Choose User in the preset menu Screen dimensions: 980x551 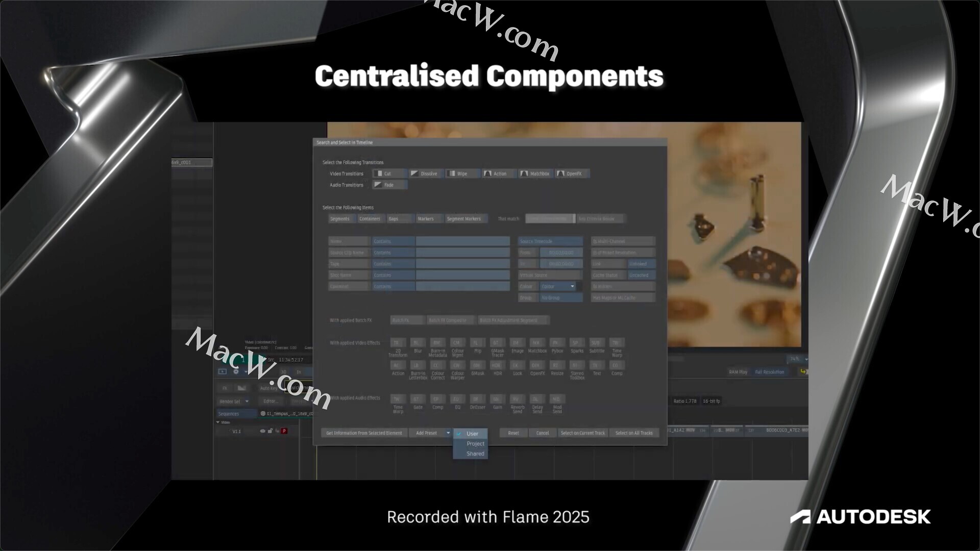[x=471, y=434]
